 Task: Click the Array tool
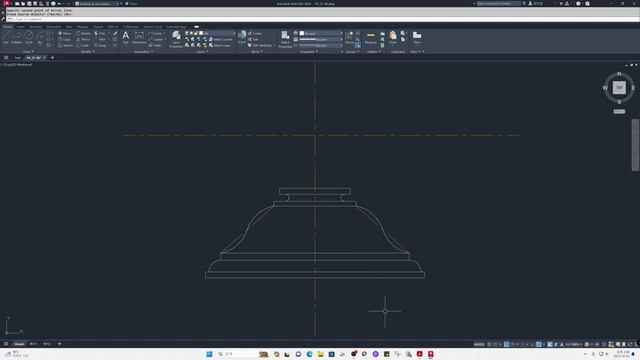click(100, 45)
